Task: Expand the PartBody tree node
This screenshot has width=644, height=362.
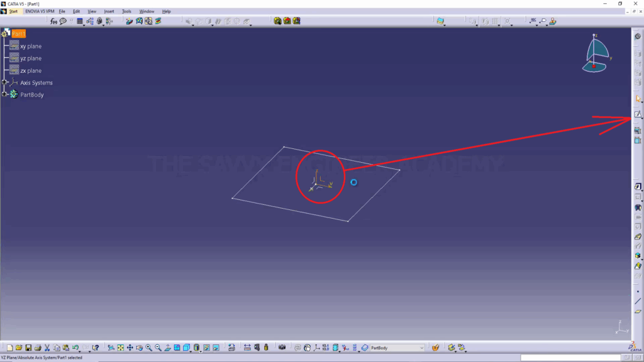Action: [4, 94]
